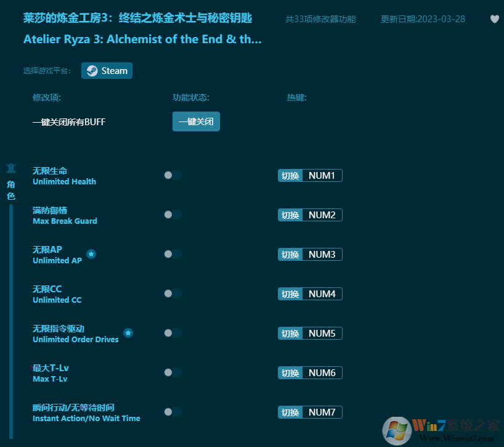The width and height of the screenshot is (504, 447).
Task: Click the 一键关闭 close all BUFF button
Action: click(x=196, y=121)
